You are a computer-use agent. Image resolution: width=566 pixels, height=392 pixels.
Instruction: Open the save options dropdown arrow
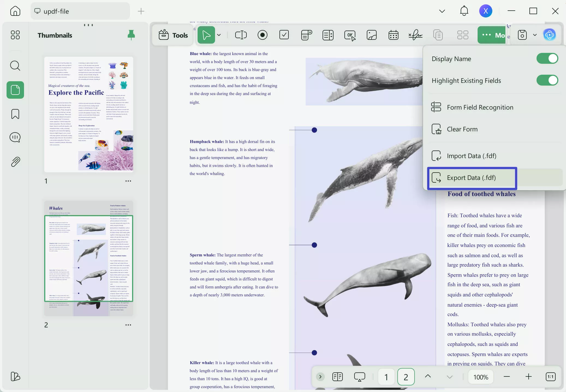point(535,35)
